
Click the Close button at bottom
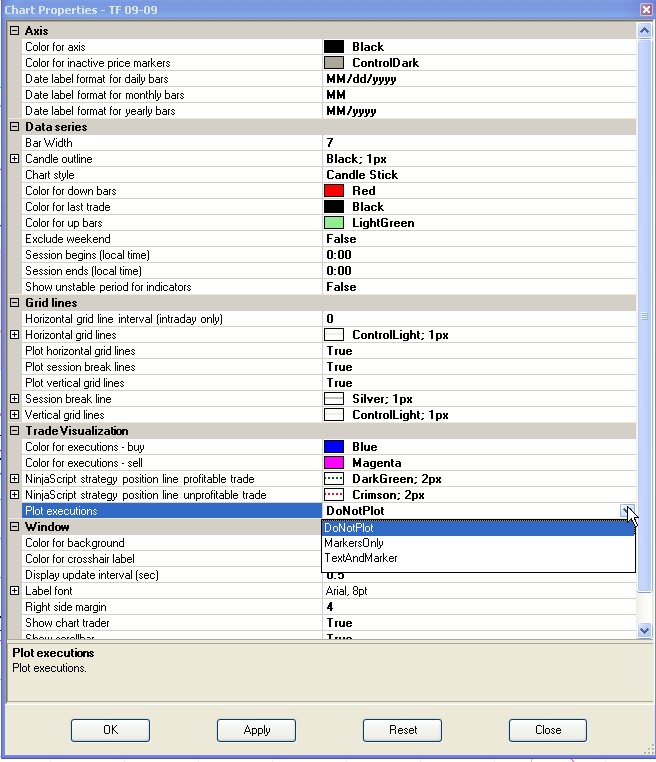tap(548, 730)
